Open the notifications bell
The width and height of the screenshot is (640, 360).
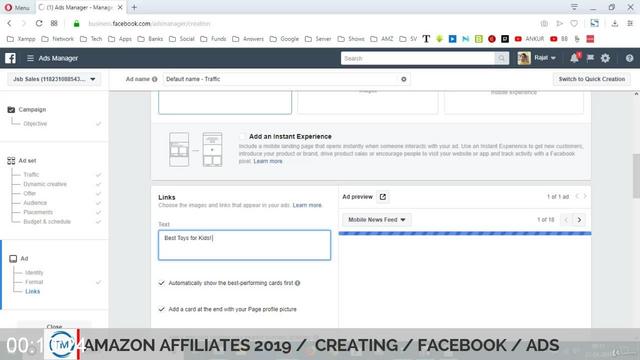click(574, 58)
